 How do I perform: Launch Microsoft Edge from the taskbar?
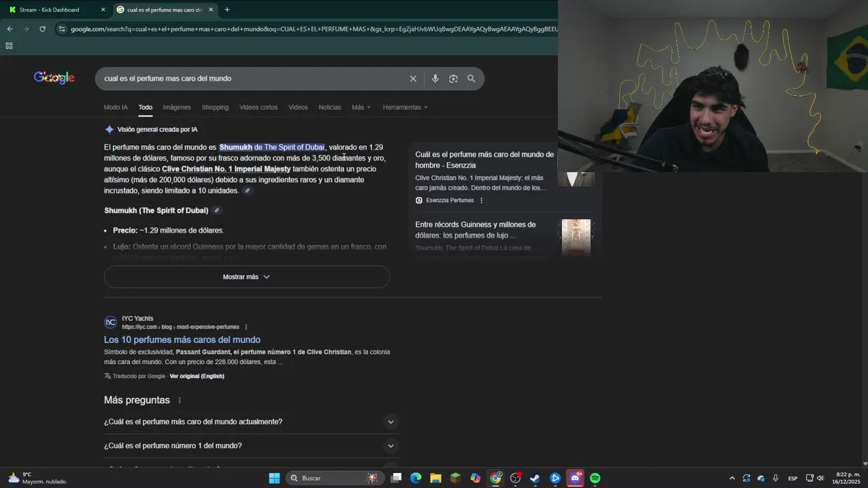(x=416, y=478)
